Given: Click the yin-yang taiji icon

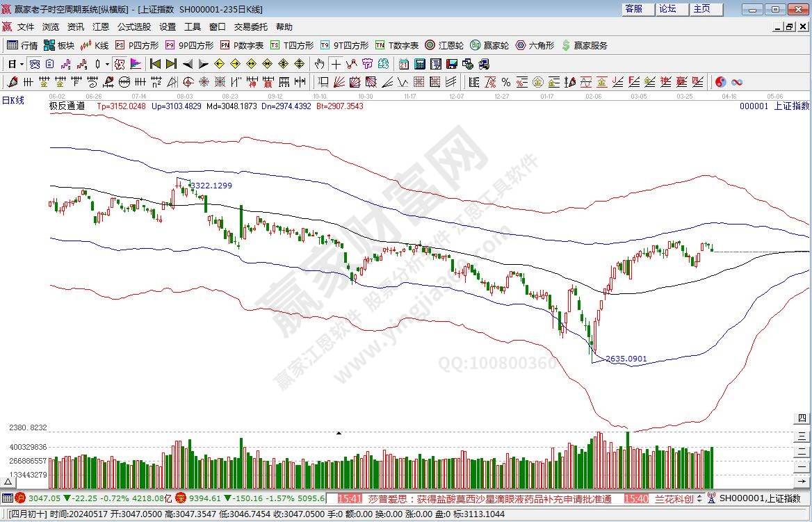Looking at the screenshot, I should (721, 82).
